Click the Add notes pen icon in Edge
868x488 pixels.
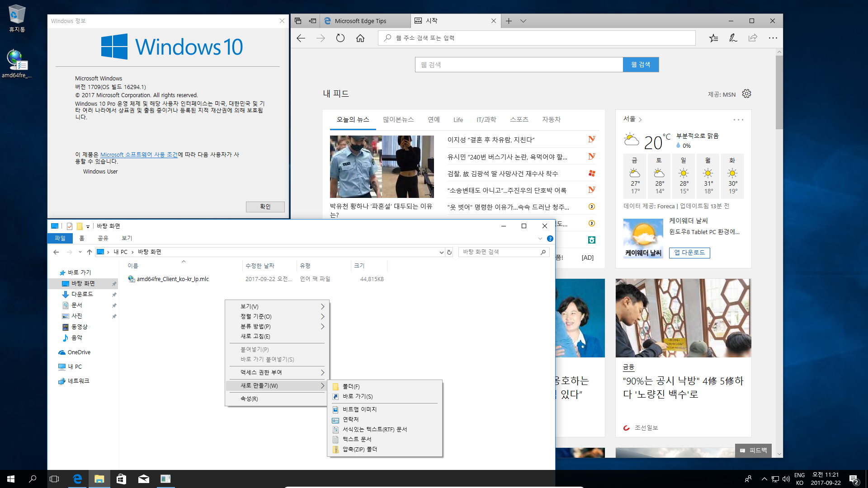[x=733, y=38]
